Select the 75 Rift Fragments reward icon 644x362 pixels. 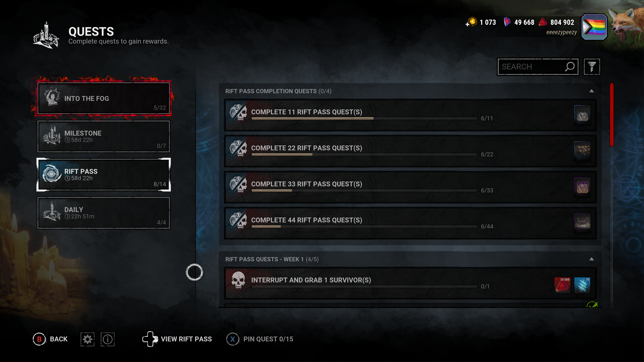[x=582, y=285]
